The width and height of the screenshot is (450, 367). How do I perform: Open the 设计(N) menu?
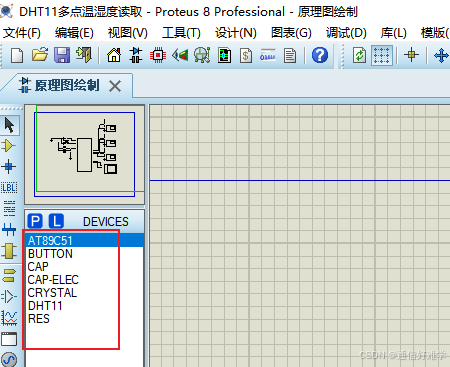pos(236,33)
